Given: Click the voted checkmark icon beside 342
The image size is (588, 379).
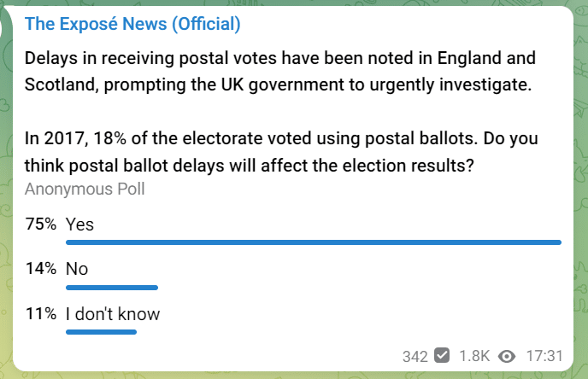Looking at the screenshot, I should coord(442,355).
